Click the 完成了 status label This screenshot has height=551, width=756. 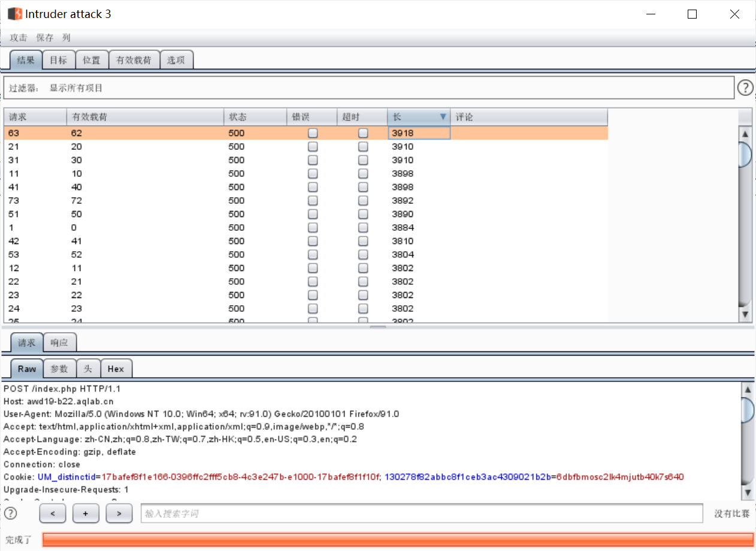coord(19,540)
